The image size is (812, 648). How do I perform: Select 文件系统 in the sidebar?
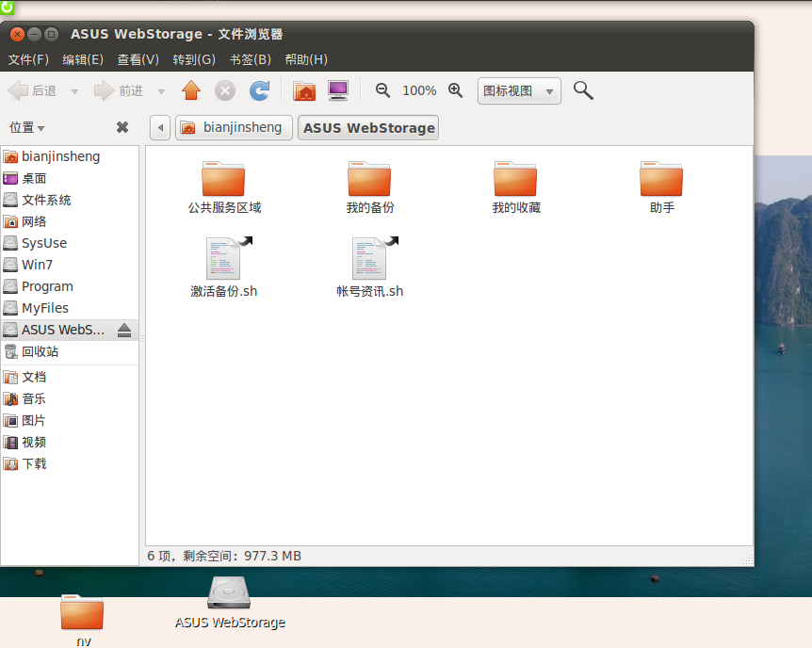70,200
